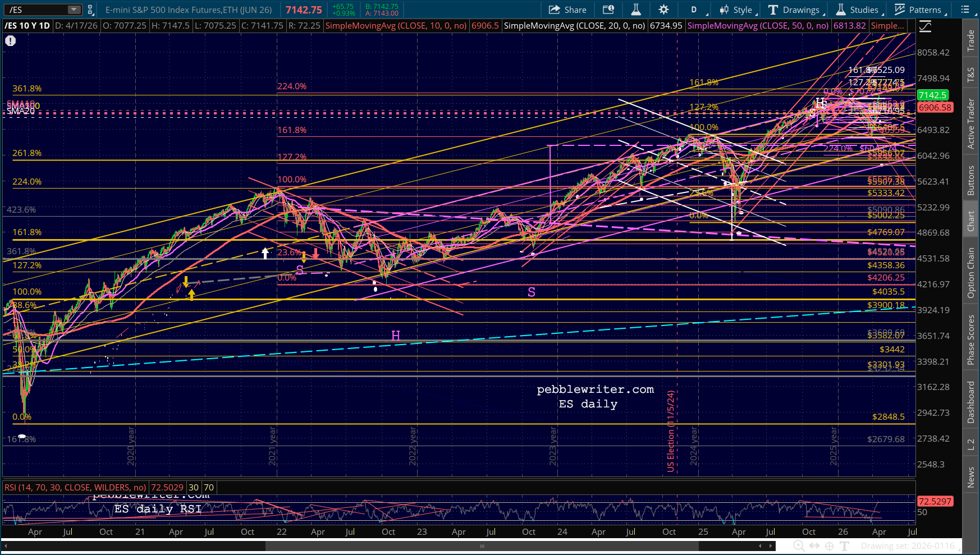
Task: Click the exclamation alert bubble on chart
Action: coord(11,41)
